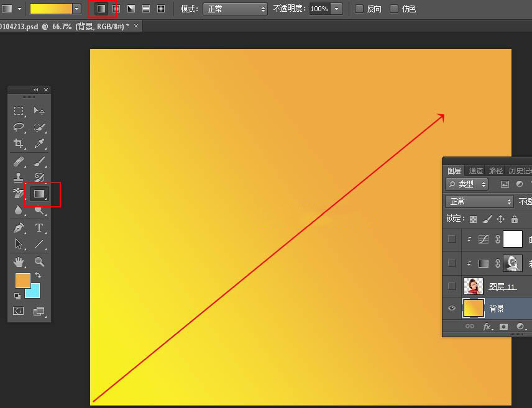Select the Lasso tool
The height and width of the screenshot is (408, 532).
19,127
